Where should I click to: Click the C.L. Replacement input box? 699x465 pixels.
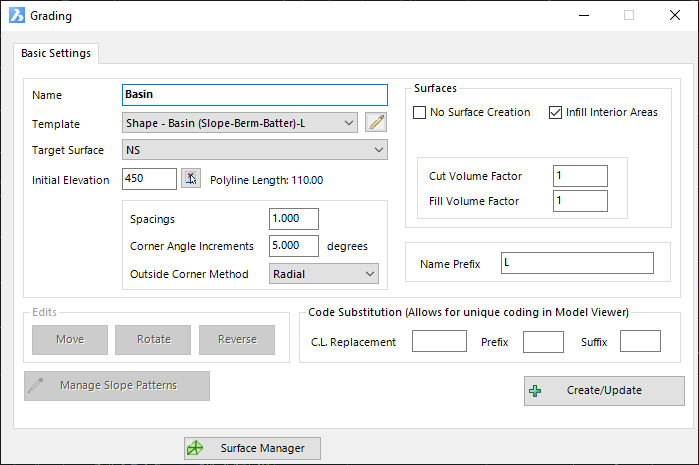click(439, 342)
